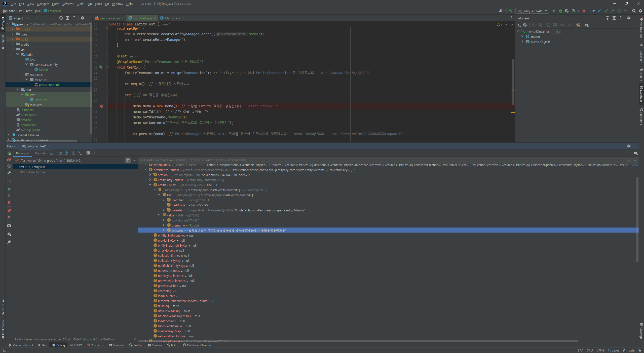The image size is (644, 353).
Task: Open Search Everywhere magnifier icon
Action: point(634,11)
